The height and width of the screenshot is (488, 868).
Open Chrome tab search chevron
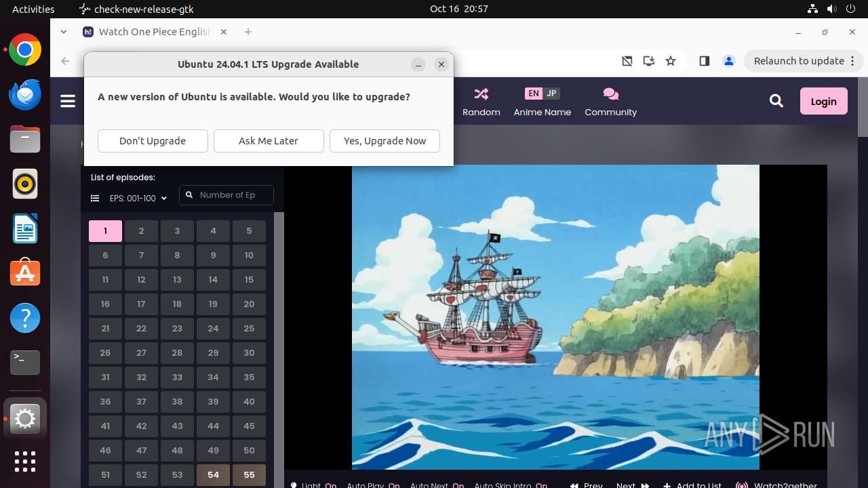pyautogui.click(x=64, y=32)
